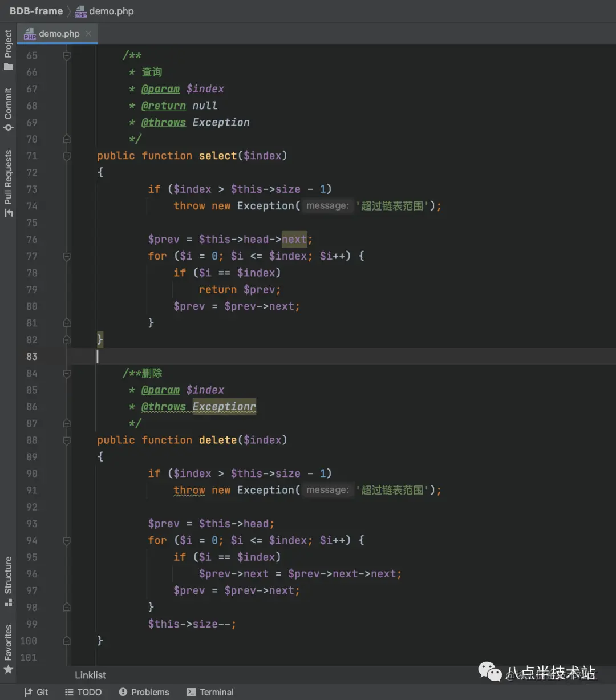Click the underlined 'throw' keyword on line 91
The width and height of the screenshot is (616, 700).
189,491
